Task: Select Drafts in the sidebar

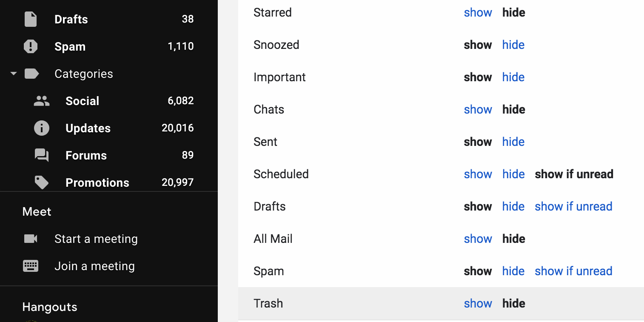Action: 71,19
